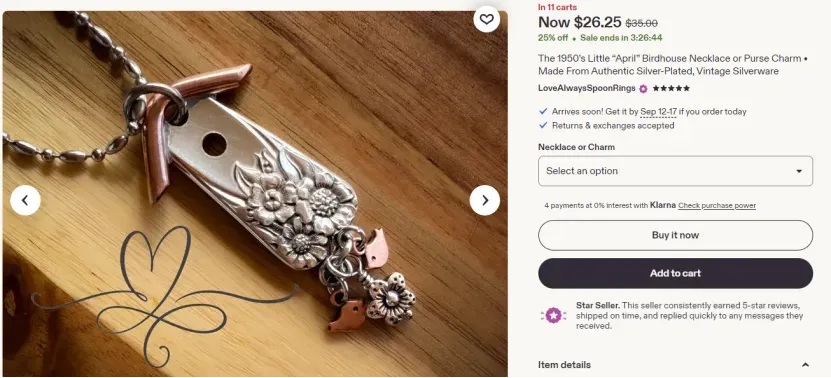The height and width of the screenshot is (378, 831).
Task: Click the Item details heading
Action: click(x=564, y=365)
